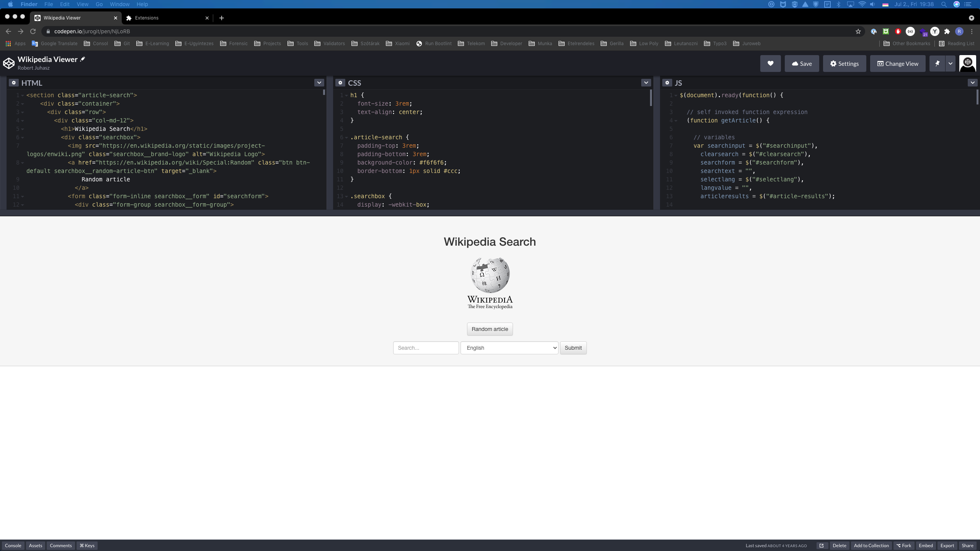This screenshot has height=551, width=980.
Task: Click the purple extension icon with 21 badge
Action: click(x=923, y=32)
